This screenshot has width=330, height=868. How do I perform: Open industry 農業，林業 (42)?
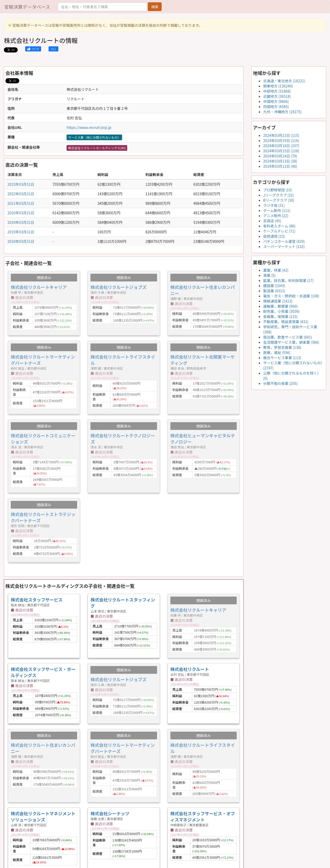pyautogui.click(x=276, y=270)
